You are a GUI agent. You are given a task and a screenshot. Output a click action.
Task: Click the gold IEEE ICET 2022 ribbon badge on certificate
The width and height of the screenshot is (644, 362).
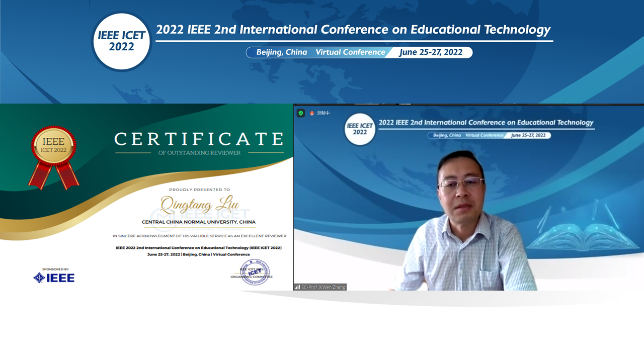(x=53, y=157)
